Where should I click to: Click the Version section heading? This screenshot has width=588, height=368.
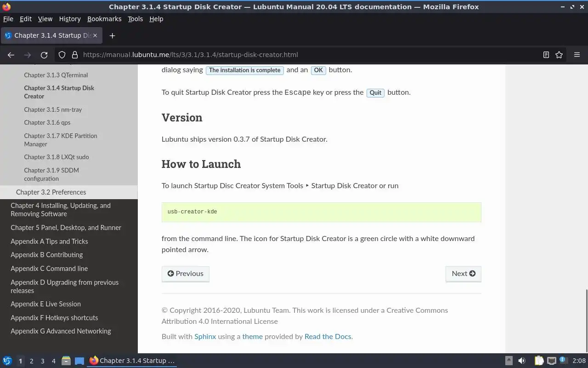tap(182, 118)
